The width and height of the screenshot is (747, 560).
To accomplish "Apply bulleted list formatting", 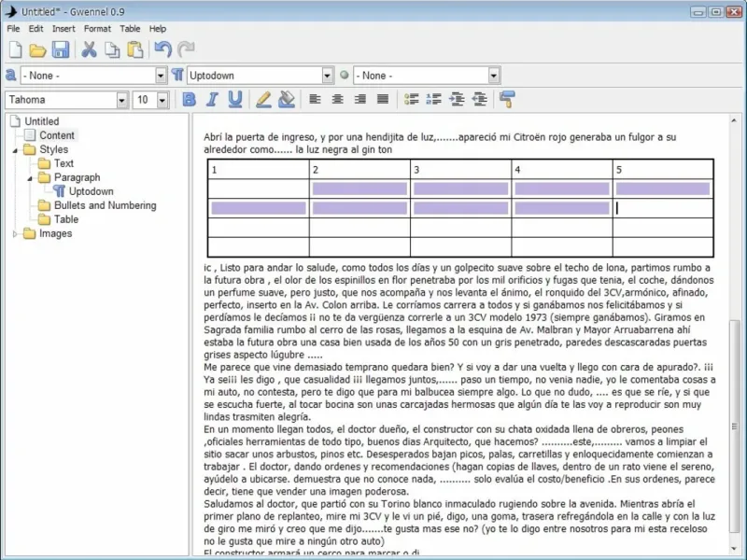I will pyautogui.click(x=411, y=99).
